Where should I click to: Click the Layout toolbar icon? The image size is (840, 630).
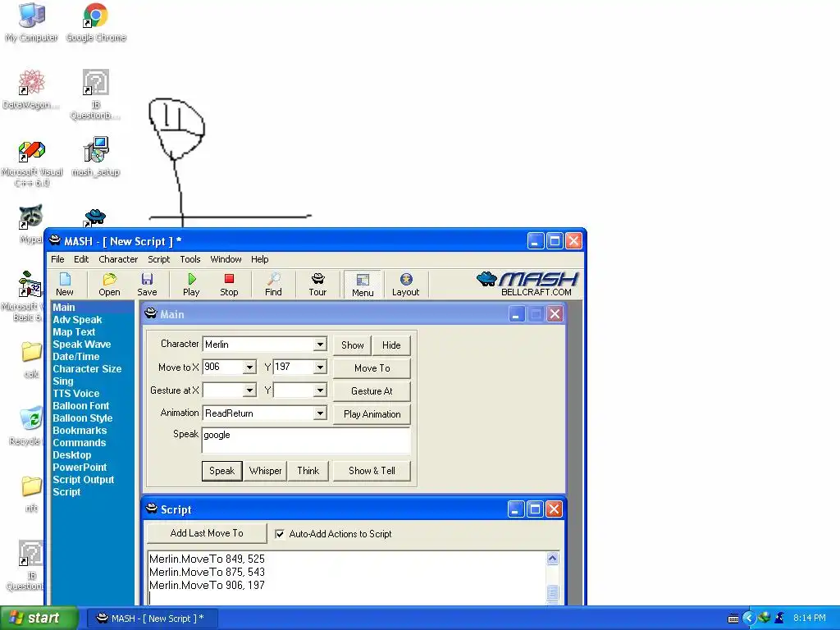click(x=405, y=284)
